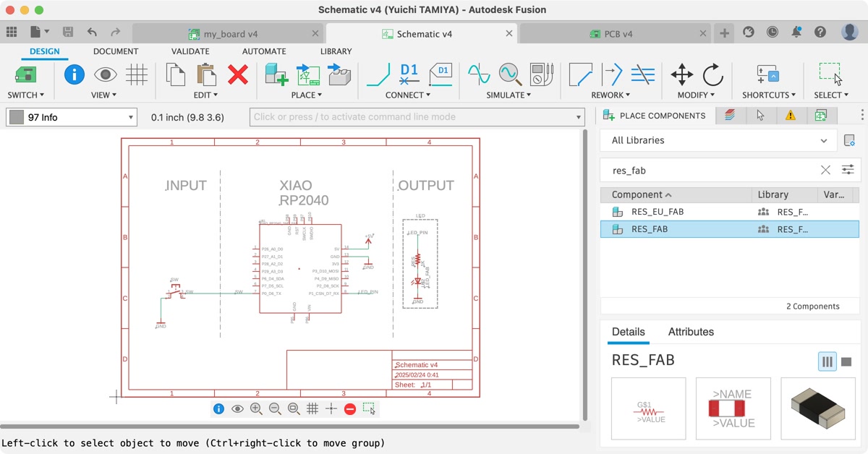The height and width of the screenshot is (454, 868).
Task: Click the Miter icon in Rework group
Action: tap(580, 74)
